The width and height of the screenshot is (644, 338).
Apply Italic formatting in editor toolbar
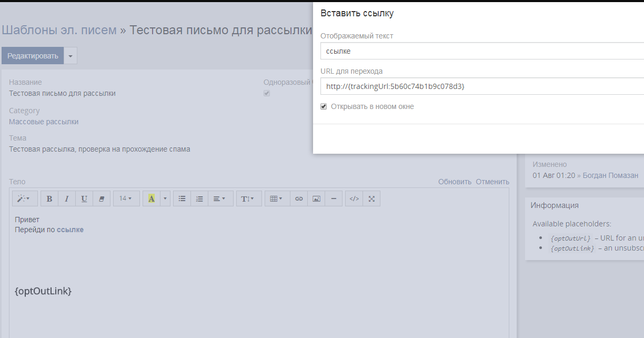67,198
